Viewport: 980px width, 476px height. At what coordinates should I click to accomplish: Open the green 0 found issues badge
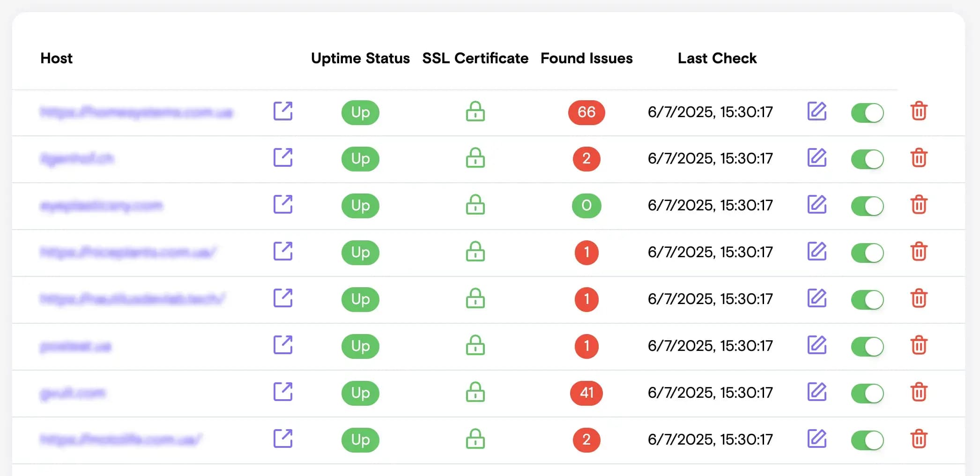click(587, 206)
